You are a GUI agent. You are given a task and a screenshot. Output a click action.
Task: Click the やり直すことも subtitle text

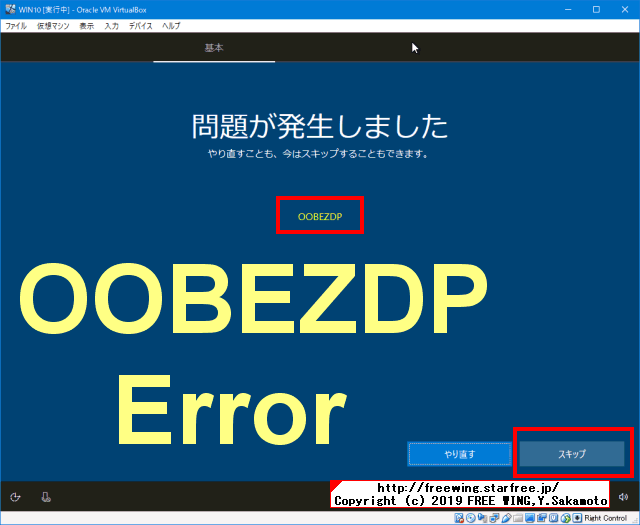(x=318, y=154)
